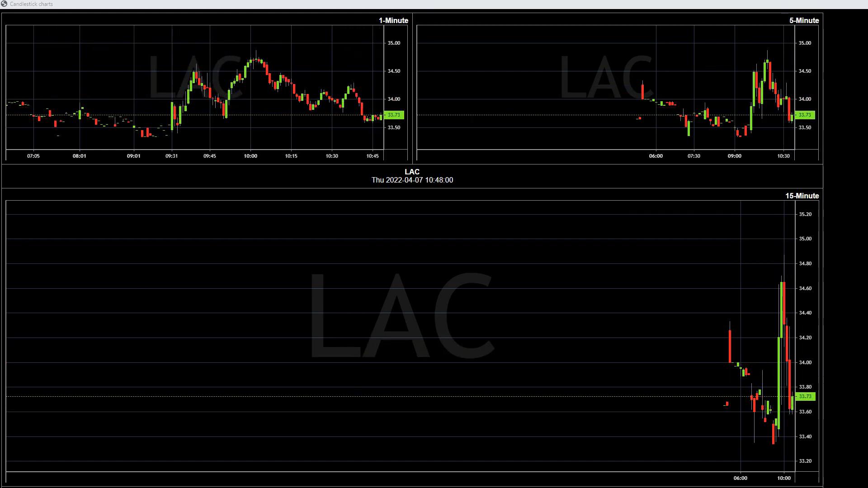Click green 33.73 price tag on 15-Minute chart
Screen dimensions: 868x488
(x=805, y=397)
